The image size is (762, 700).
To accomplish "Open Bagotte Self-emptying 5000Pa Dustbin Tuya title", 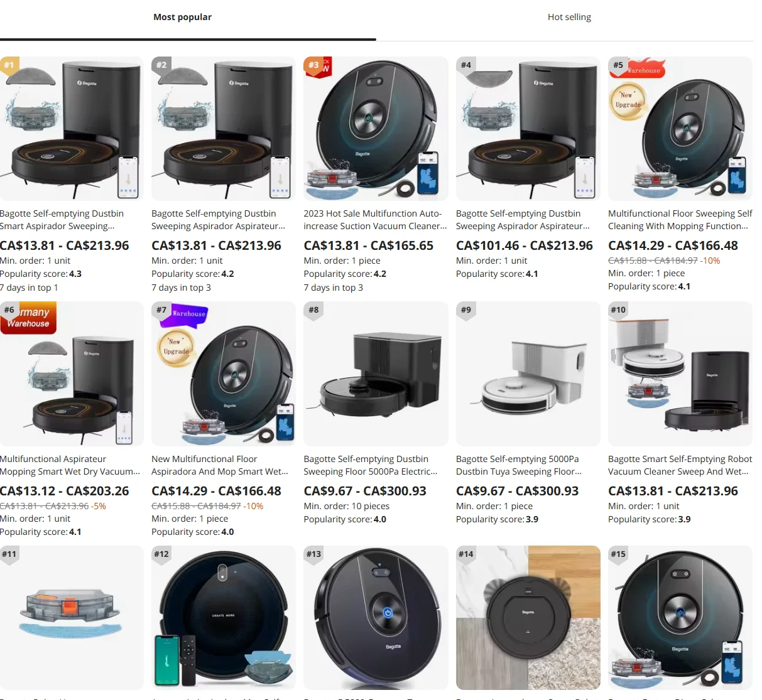I will 519,465.
